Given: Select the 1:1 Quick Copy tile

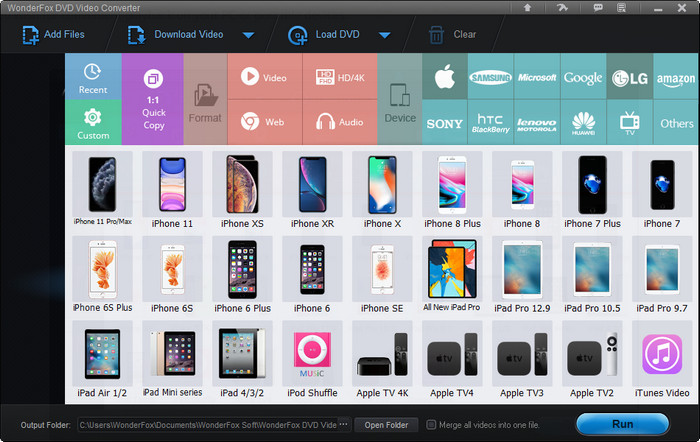Looking at the screenshot, I should (153, 99).
